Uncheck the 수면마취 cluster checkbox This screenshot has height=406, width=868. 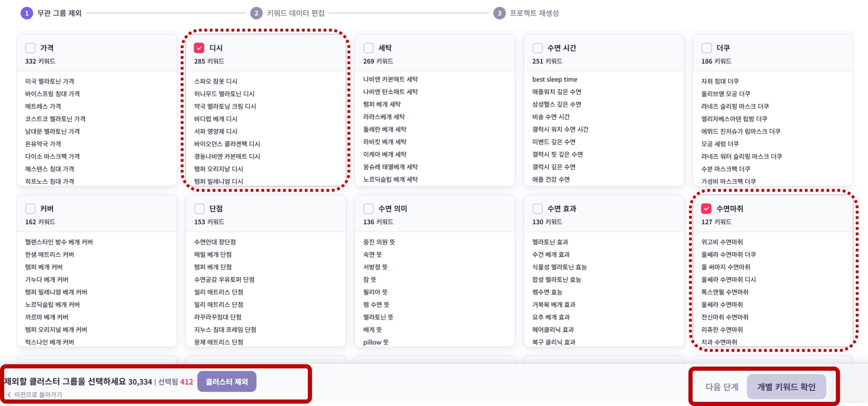pyautogui.click(x=706, y=209)
